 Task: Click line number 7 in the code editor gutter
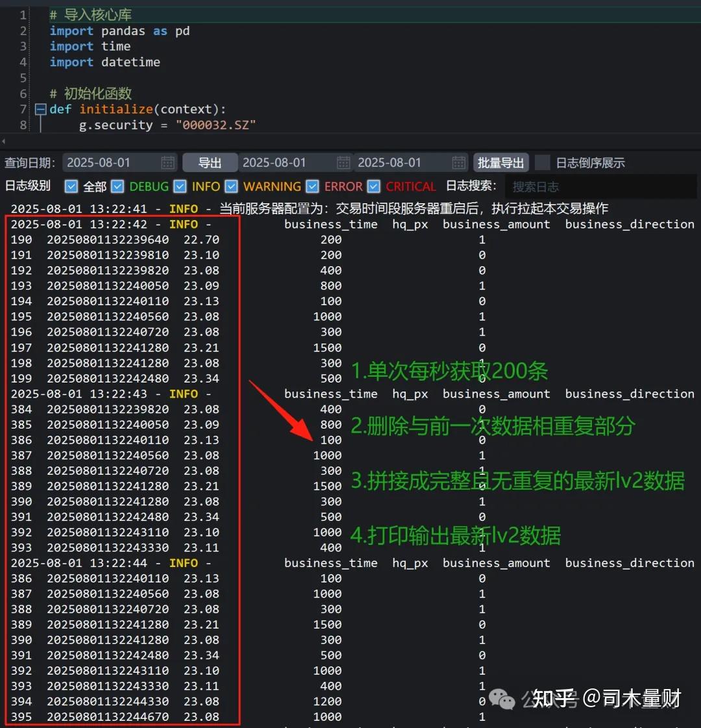(x=23, y=108)
